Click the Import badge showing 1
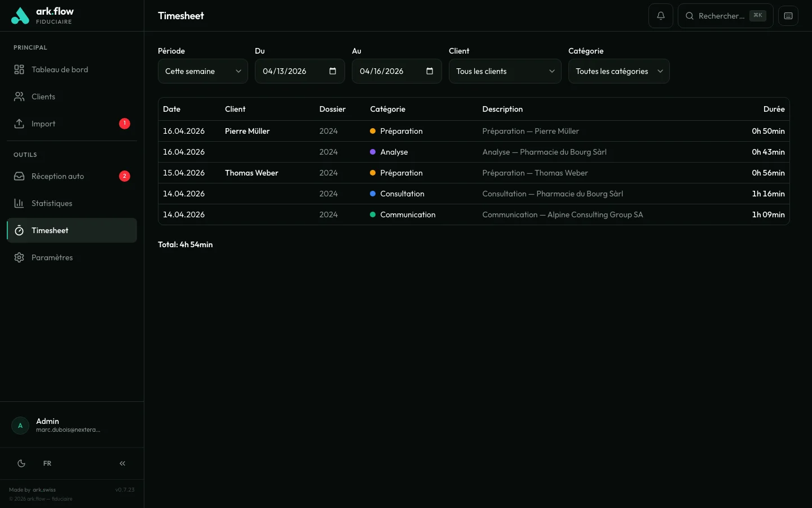The height and width of the screenshot is (508, 812). coord(125,124)
